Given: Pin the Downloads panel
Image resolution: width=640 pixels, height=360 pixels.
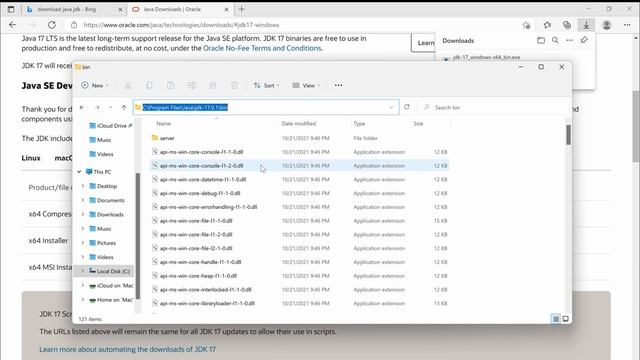Looking at the screenshot, I should tap(584, 40).
